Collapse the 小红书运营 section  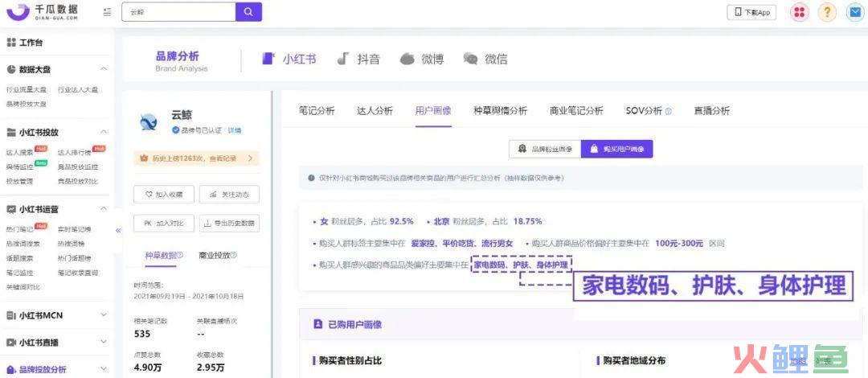(x=104, y=209)
